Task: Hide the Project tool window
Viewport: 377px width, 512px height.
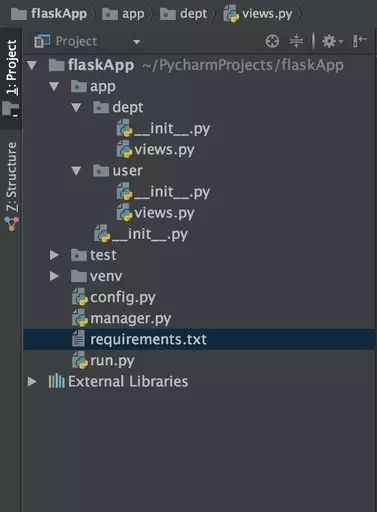Action: point(360,41)
